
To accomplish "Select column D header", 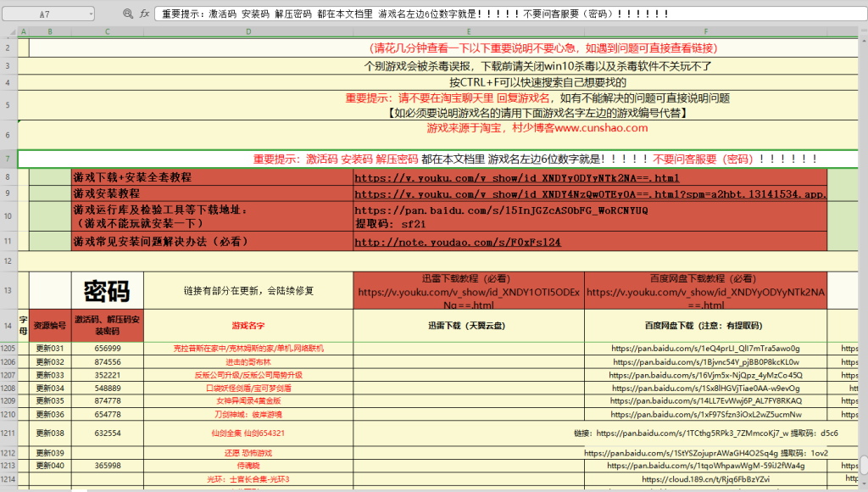I will tap(248, 31).
